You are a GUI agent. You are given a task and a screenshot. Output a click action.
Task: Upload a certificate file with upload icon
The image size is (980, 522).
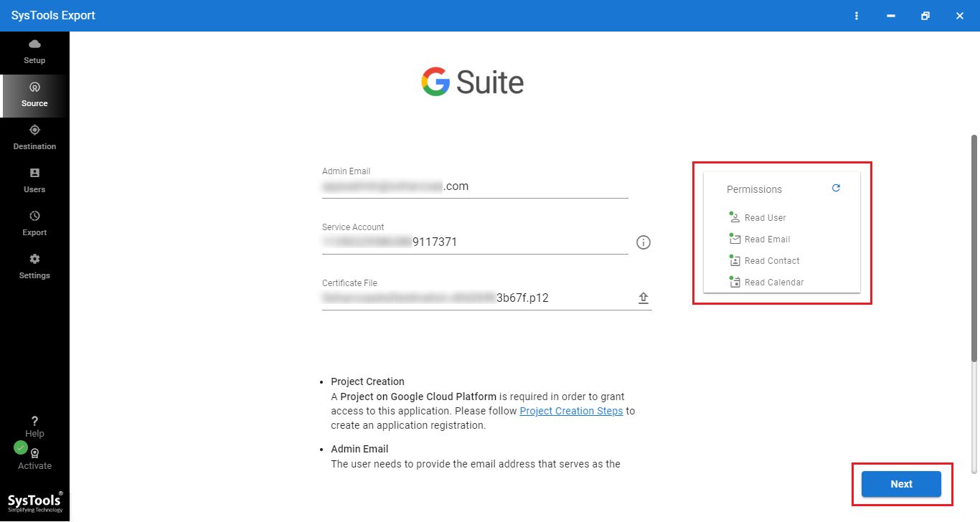[644, 298]
